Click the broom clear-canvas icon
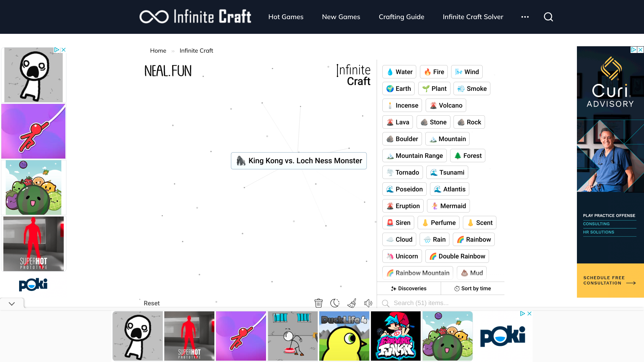This screenshot has width=644, height=362. (x=352, y=303)
